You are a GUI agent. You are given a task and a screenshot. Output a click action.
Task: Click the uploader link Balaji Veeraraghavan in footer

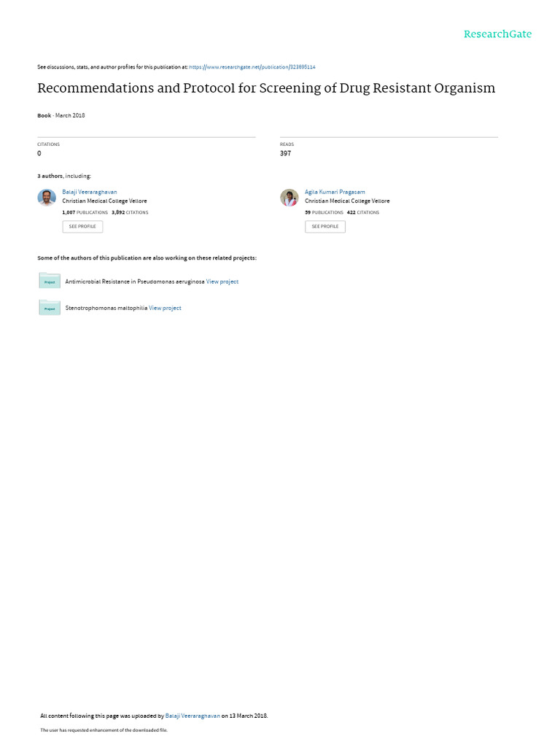tap(192, 716)
